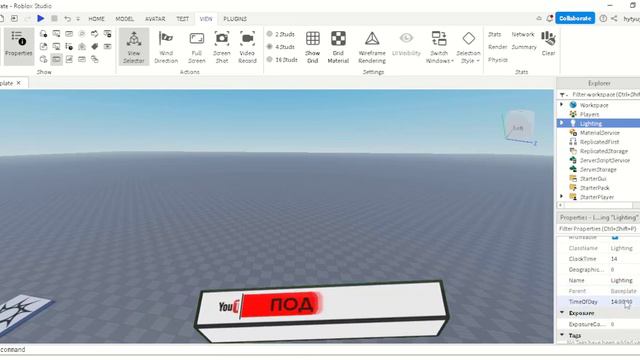Activate the View Selector tool
Image resolution: width=640 pixels, height=360 pixels.
coord(133,47)
